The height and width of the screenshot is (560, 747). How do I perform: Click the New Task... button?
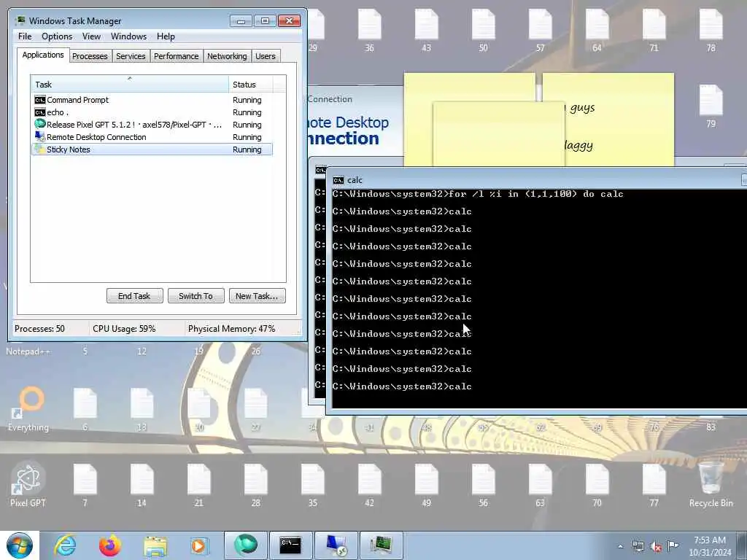click(257, 296)
